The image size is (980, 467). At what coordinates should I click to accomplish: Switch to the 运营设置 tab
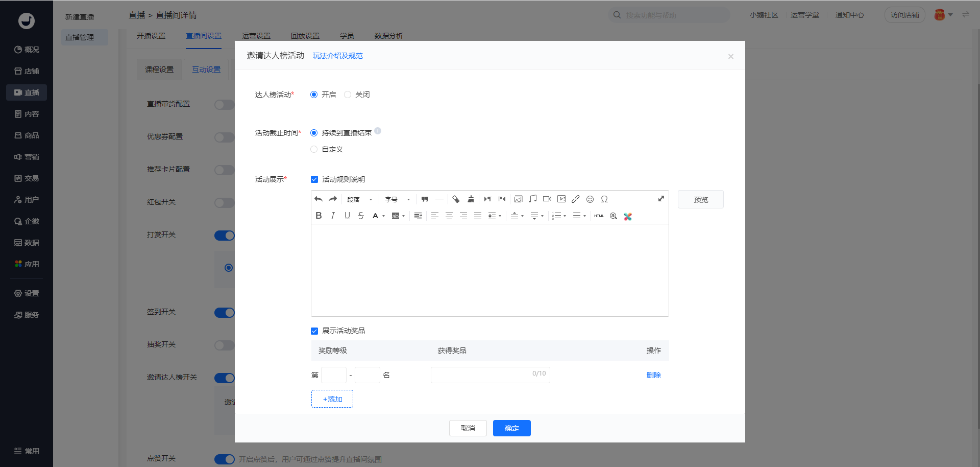256,36
